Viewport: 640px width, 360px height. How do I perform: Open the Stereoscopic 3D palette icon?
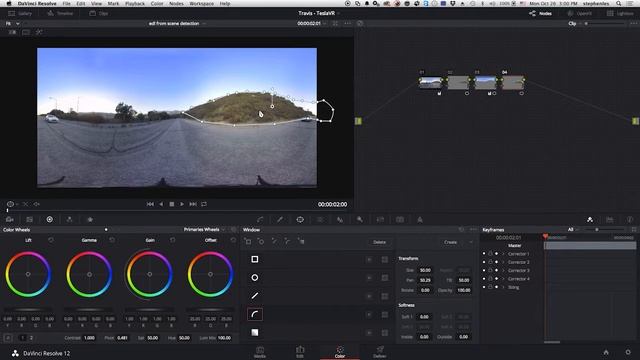pyautogui.click(x=400, y=220)
